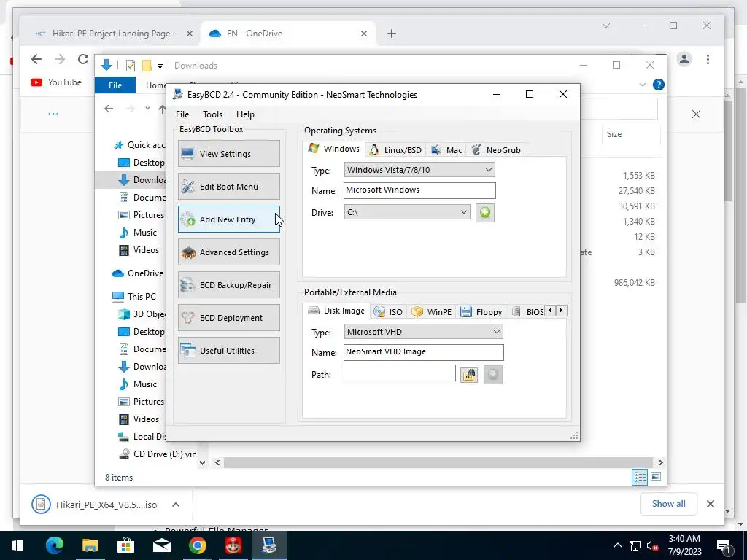
Task: Open Useful Utilities section
Action: [x=228, y=351]
